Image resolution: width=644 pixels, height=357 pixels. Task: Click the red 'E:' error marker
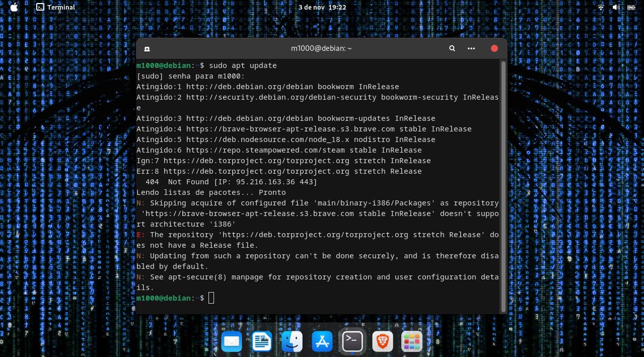(140, 235)
